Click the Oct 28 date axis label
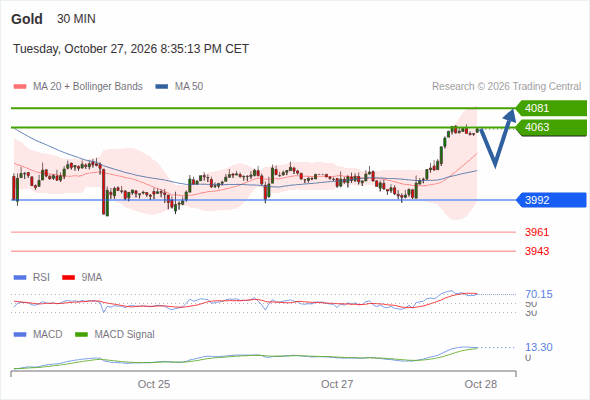This screenshot has width=590, height=400. click(481, 384)
